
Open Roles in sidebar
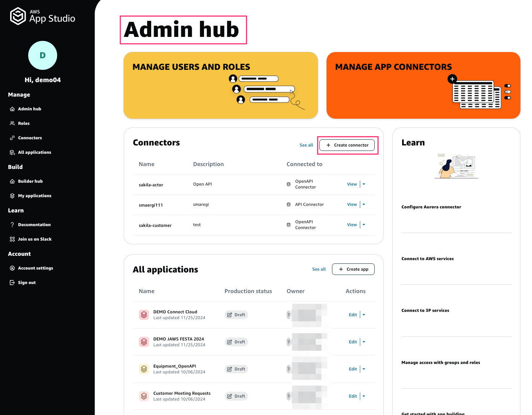click(x=24, y=123)
